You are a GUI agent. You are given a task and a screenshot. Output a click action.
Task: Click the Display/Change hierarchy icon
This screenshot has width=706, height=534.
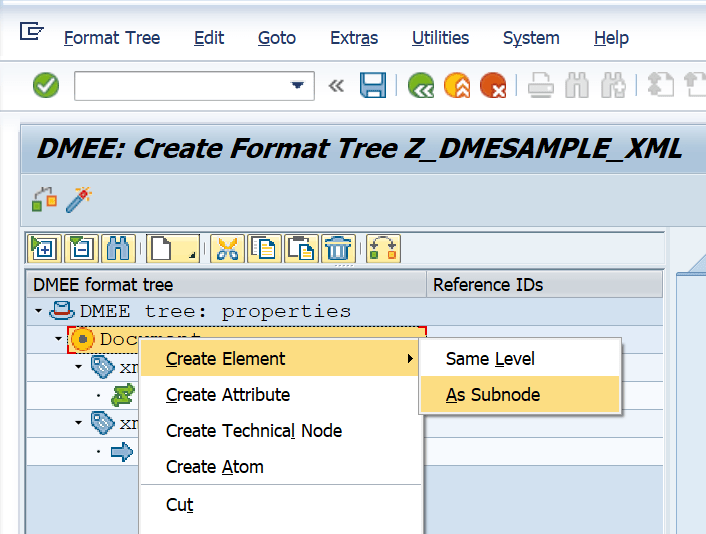click(44, 199)
